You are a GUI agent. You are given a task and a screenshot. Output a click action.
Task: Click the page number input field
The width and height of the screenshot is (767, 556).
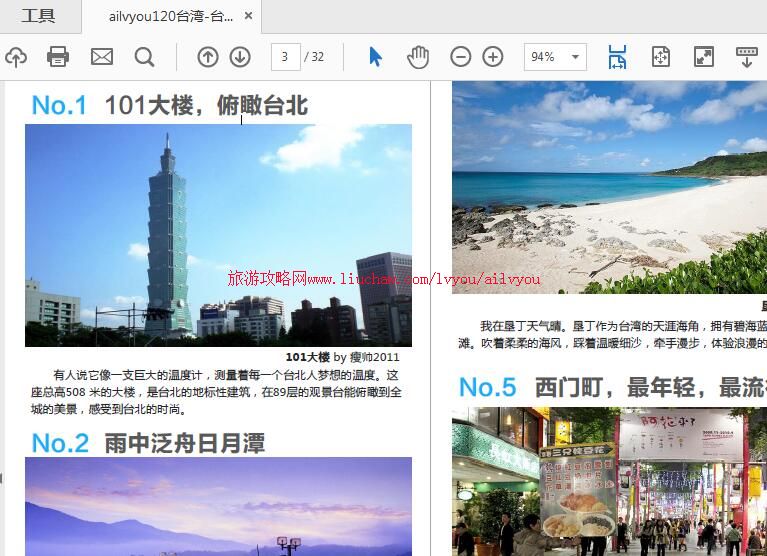tap(285, 57)
